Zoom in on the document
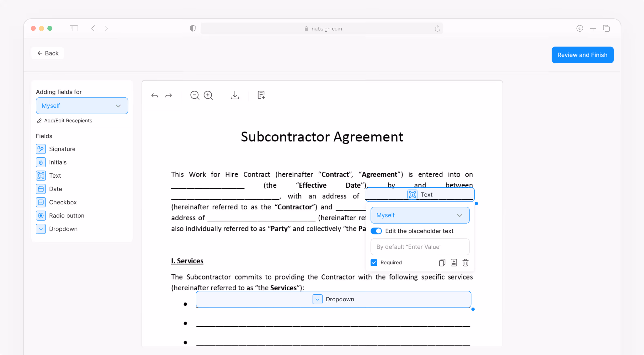Image resolution: width=644 pixels, height=355 pixels. 208,95
